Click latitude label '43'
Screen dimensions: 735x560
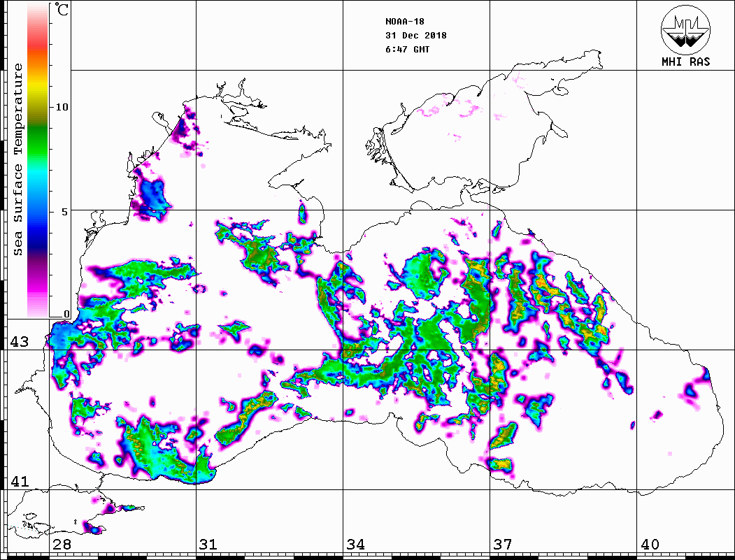click(x=19, y=342)
